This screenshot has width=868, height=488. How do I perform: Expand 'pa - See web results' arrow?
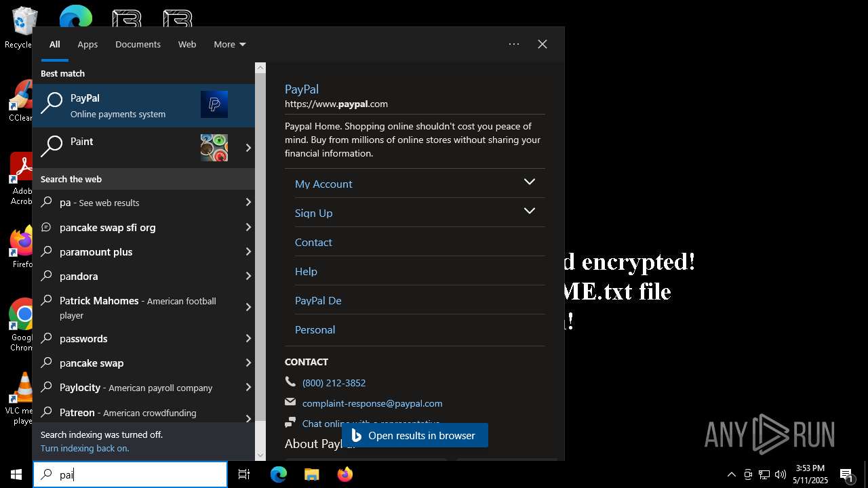pyautogui.click(x=248, y=202)
